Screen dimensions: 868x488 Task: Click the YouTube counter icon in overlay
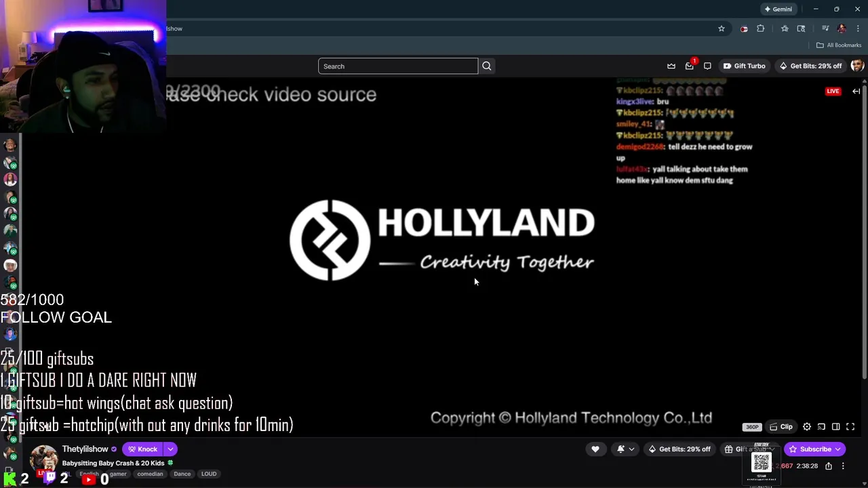(88, 480)
